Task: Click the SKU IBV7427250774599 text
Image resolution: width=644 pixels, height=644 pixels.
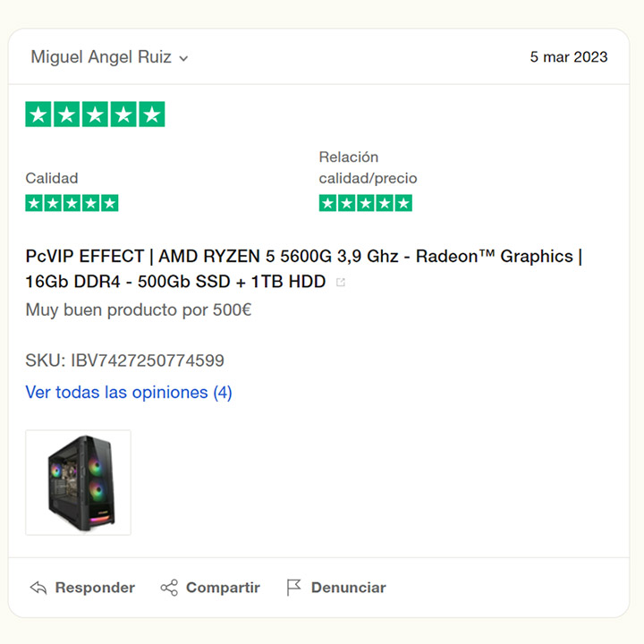Action: 125,360
